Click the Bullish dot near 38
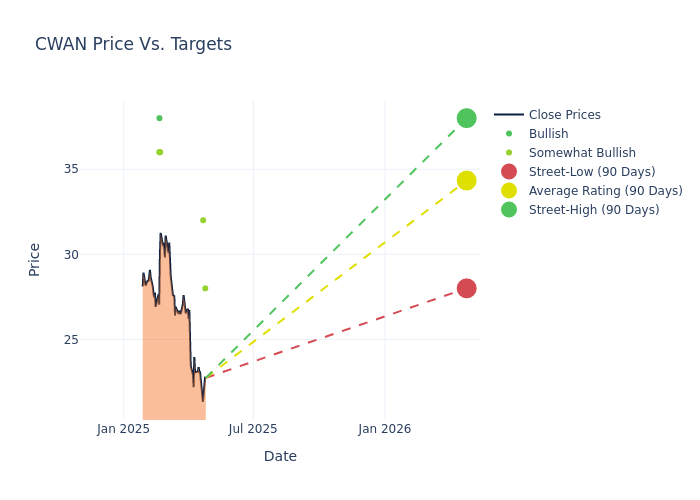 (159, 118)
